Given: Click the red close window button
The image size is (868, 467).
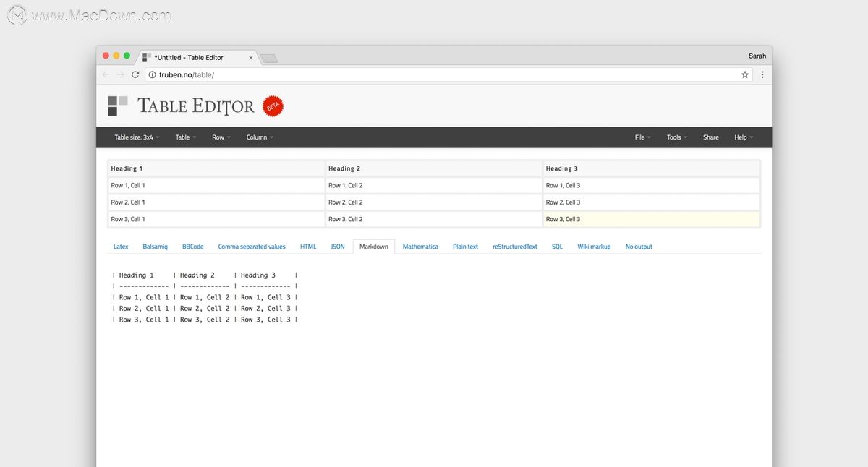Looking at the screenshot, I should coord(106,56).
